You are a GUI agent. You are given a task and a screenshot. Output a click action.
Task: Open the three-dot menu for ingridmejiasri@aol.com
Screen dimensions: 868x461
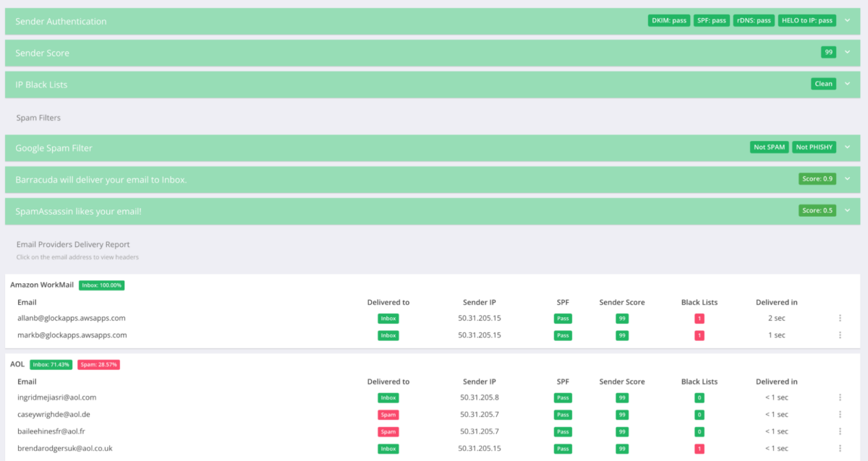coord(840,397)
